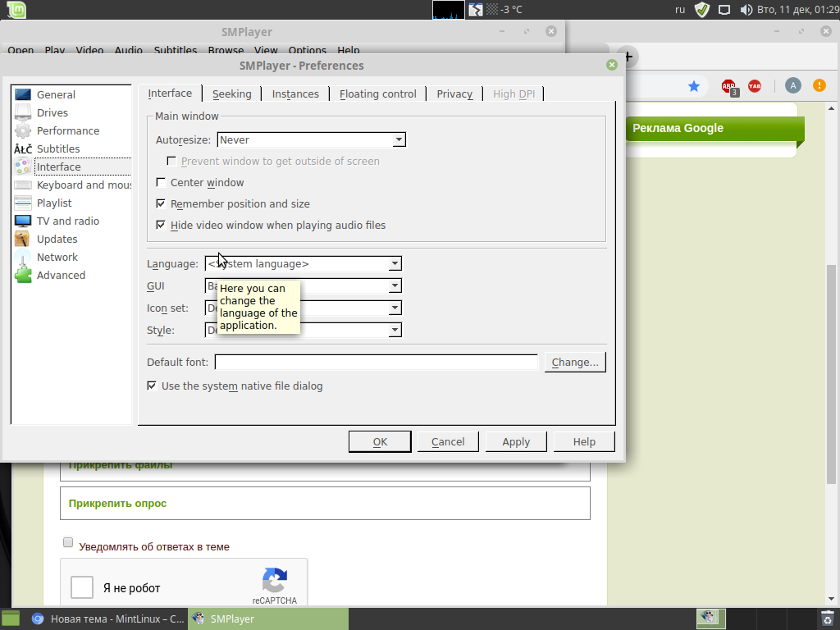Select the General category icon
The height and width of the screenshot is (630, 840).
(23, 95)
